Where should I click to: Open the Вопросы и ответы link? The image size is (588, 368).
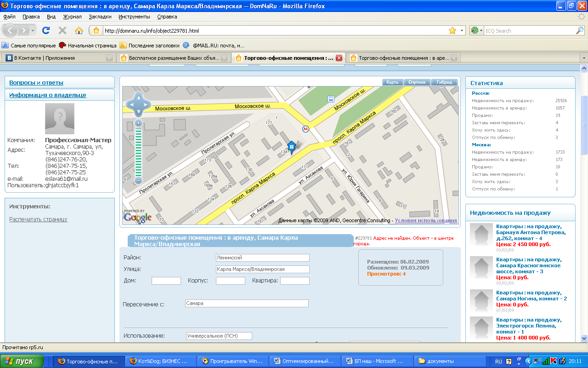36,83
